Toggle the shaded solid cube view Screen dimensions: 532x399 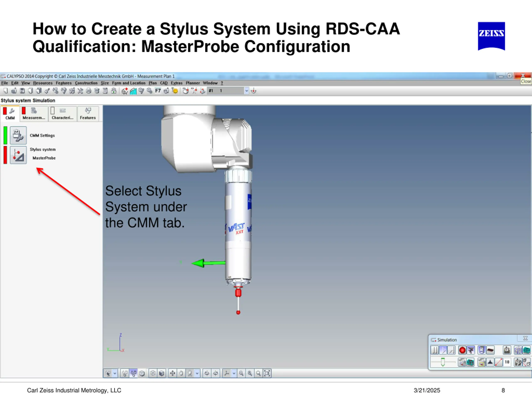coord(162,373)
